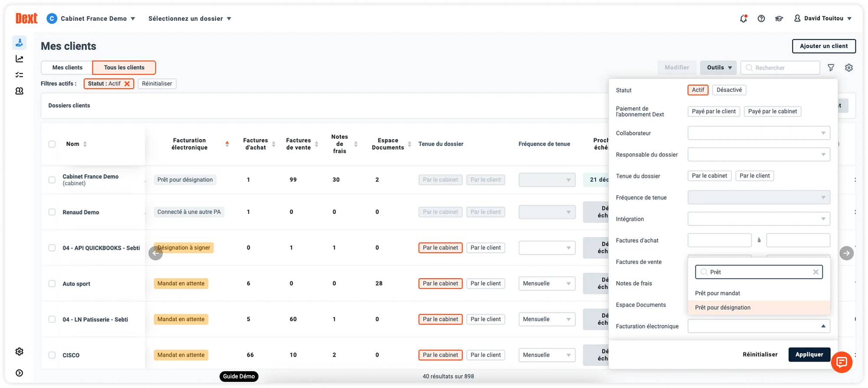Select the Auto sport row checkbox
The width and height of the screenshot is (868, 388).
tap(52, 284)
